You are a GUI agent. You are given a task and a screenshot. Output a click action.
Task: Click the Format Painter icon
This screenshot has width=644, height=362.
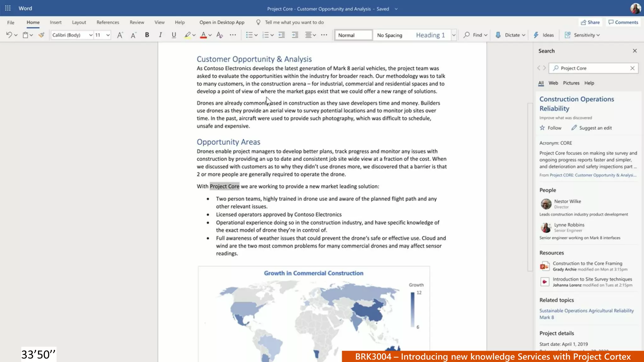[x=41, y=35]
